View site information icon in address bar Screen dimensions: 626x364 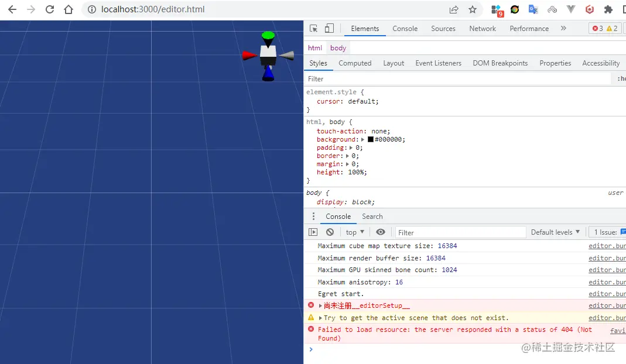pos(92,9)
